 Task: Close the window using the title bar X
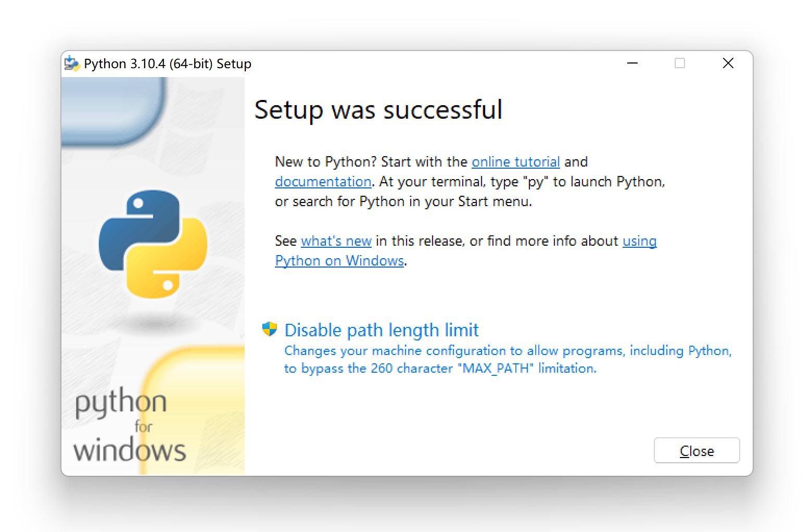(728, 64)
